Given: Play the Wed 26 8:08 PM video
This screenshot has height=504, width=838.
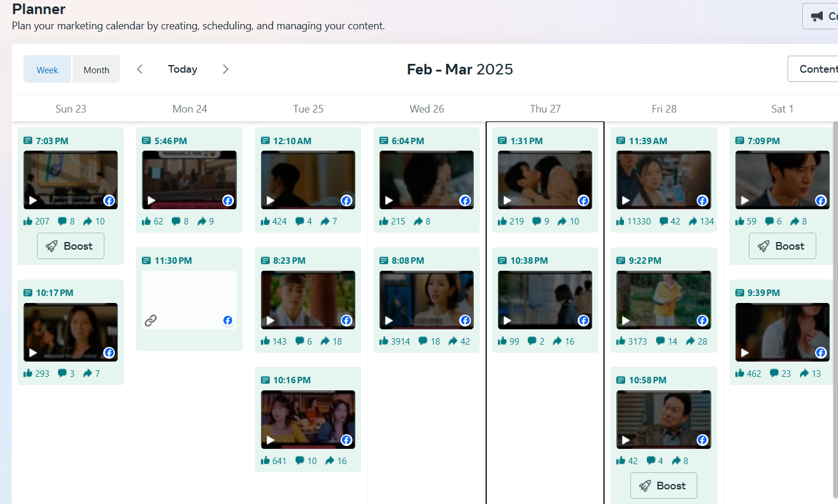Looking at the screenshot, I should [x=389, y=321].
